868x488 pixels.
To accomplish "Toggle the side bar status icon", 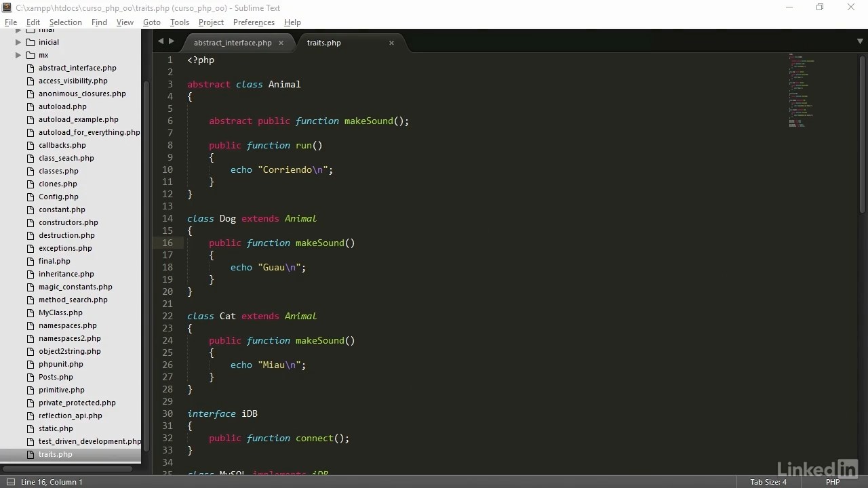I will (x=10, y=482).
